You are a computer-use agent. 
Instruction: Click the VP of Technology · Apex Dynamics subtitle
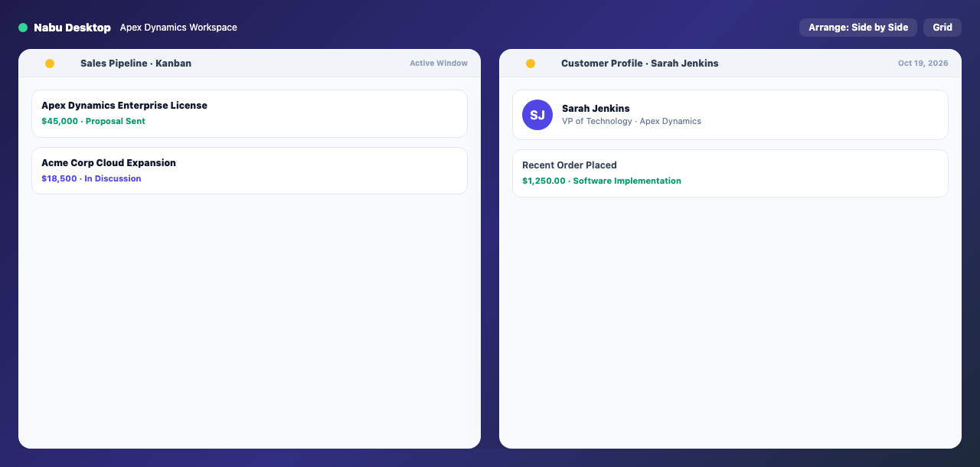point(632,121)
